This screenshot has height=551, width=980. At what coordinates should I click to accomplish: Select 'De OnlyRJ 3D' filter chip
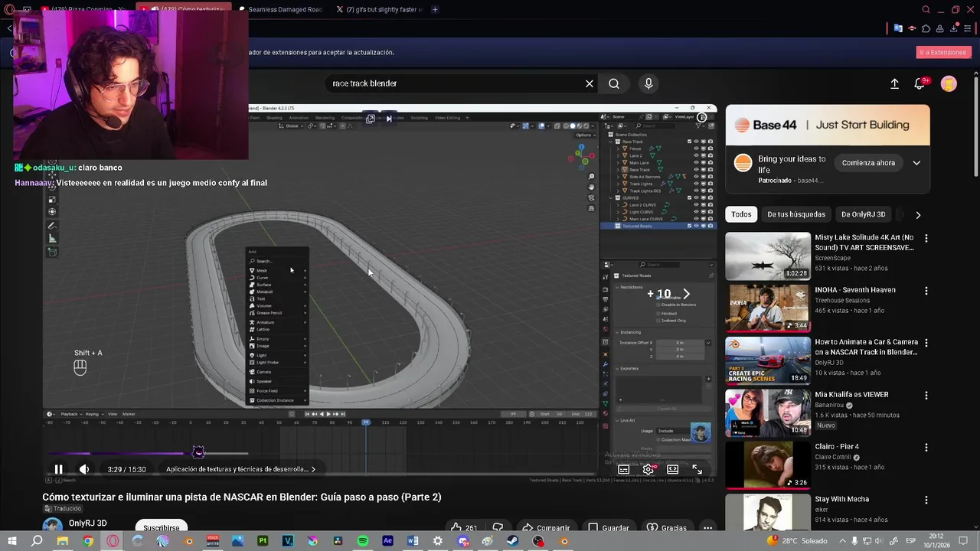[x=863, y=214]
